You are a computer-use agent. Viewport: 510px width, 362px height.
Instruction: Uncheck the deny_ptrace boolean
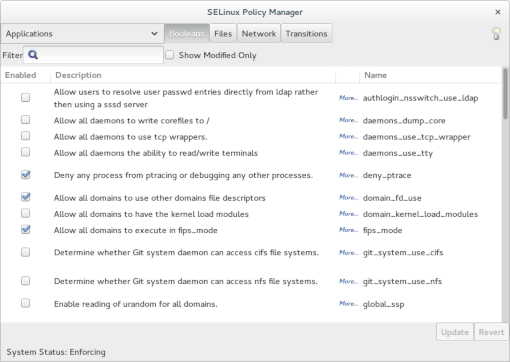(x=25, y=175)
